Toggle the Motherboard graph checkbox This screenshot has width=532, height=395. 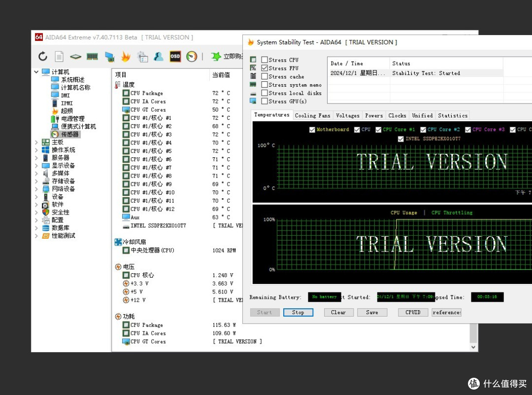[x=312, y=130]
